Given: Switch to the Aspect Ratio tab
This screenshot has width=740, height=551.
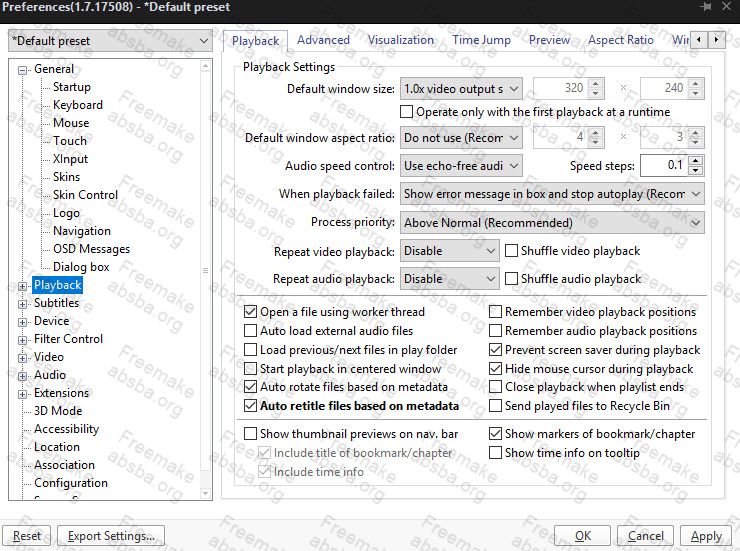Looking at the screenshot, I should click(621, 40).
